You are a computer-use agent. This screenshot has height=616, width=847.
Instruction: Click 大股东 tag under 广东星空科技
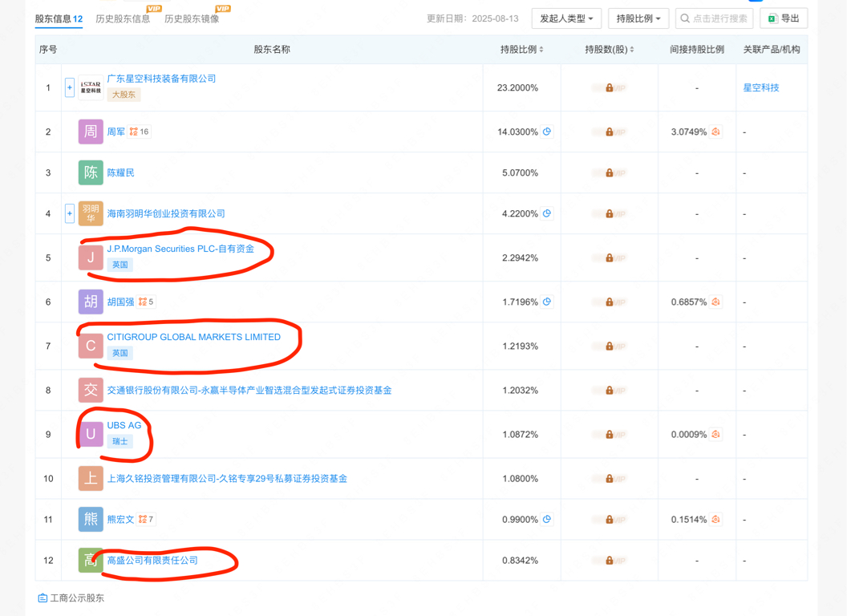pos(124,95)
